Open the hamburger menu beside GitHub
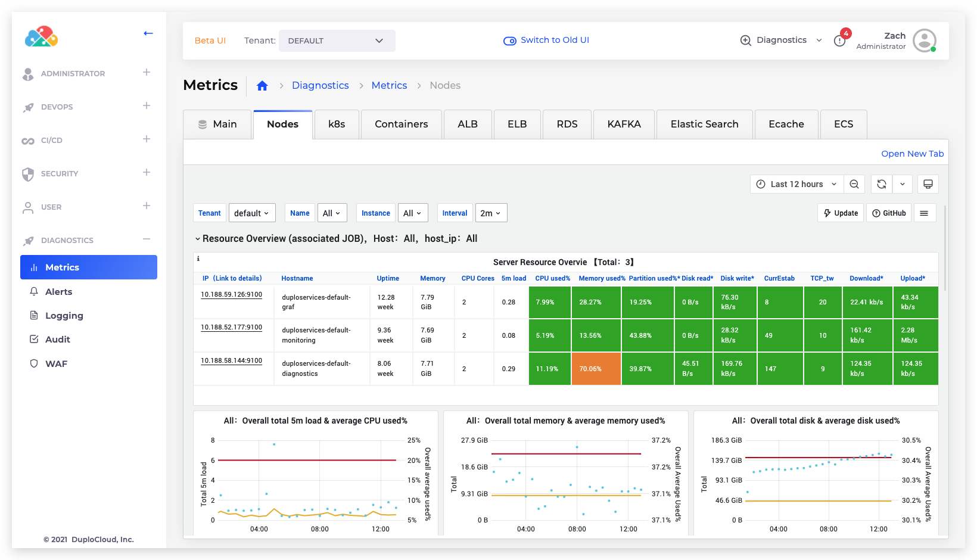This screenshot has width=977, height=560. (x=924, y=213)
